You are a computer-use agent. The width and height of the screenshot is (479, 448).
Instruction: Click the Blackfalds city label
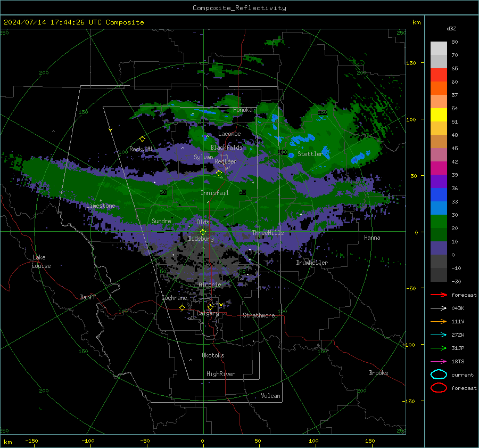click(226, 148)
